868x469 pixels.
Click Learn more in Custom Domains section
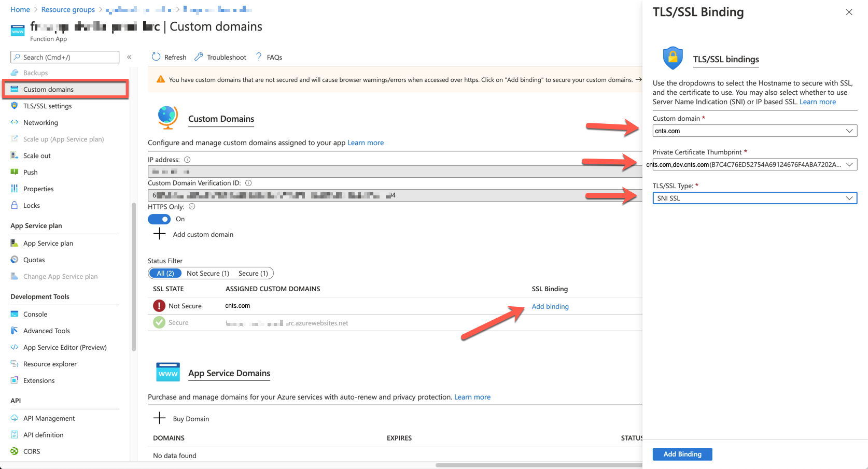(x=366, y=143)
